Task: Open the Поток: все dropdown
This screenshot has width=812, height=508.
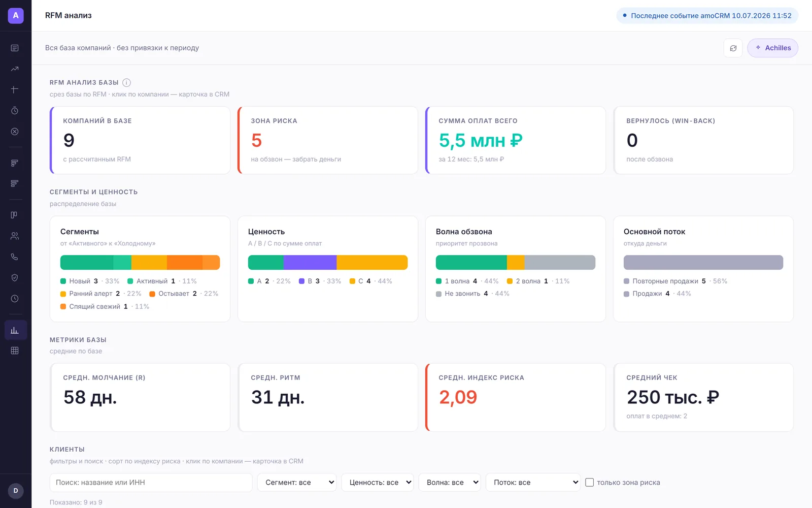Action: [533, 483]
